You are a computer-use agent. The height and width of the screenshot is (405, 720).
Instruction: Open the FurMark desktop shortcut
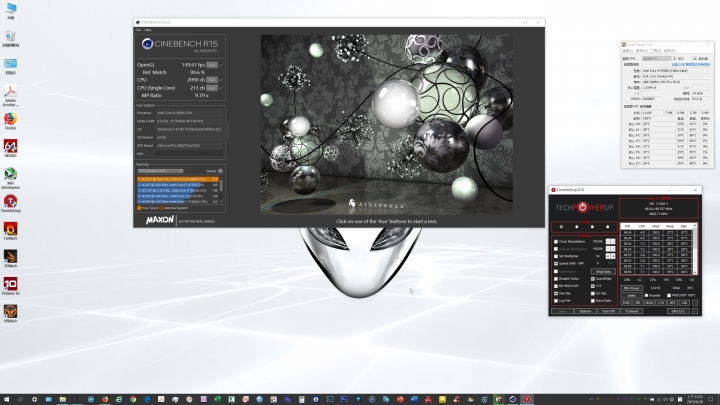pyautogui.click(x=10, y=230)
